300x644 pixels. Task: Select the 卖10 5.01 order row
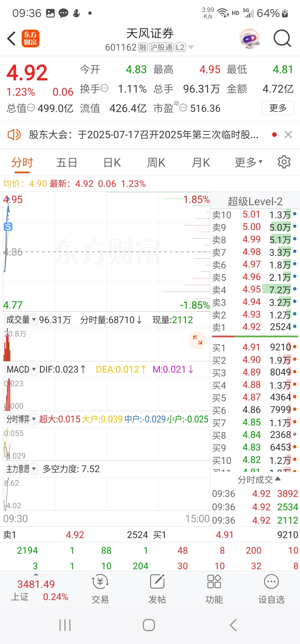(x=254, y=215)
